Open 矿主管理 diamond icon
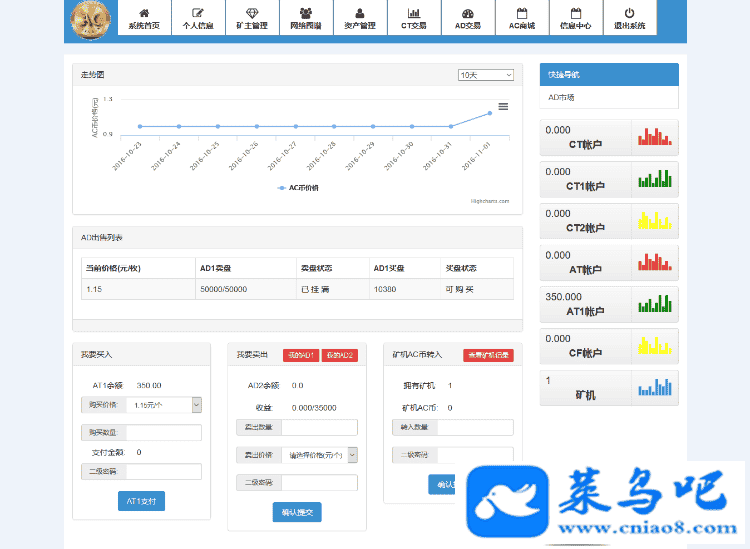This screenshot has width=750, height=549. pos(252,13)
